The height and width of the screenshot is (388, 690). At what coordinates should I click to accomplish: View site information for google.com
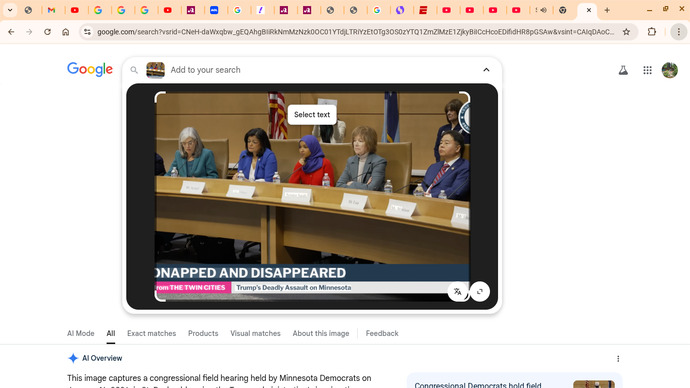point(87,32)
